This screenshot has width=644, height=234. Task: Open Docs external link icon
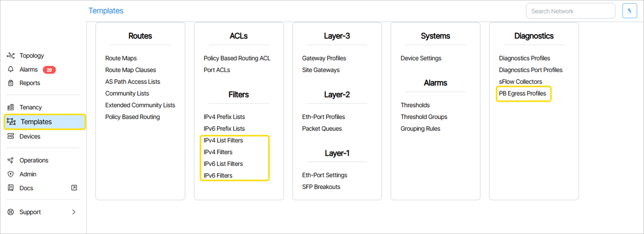tap(74, 188)
